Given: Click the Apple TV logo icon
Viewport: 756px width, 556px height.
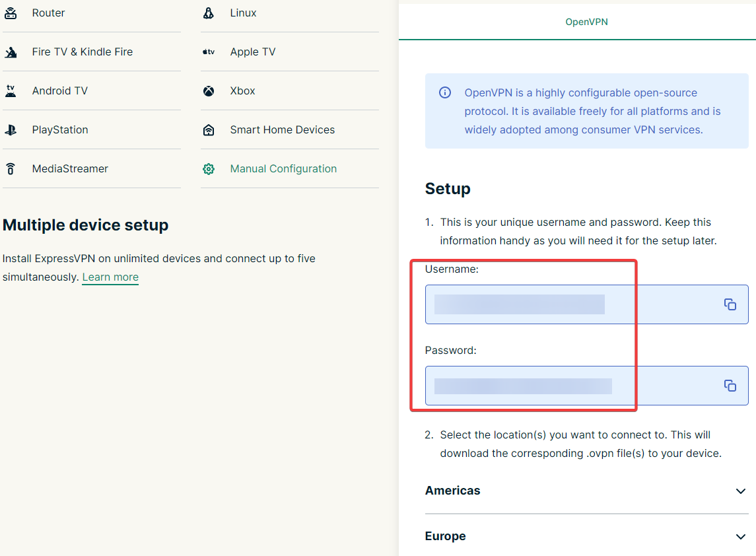Looking at the screenshot, I should pyautogui.click(x=208, y=52).
